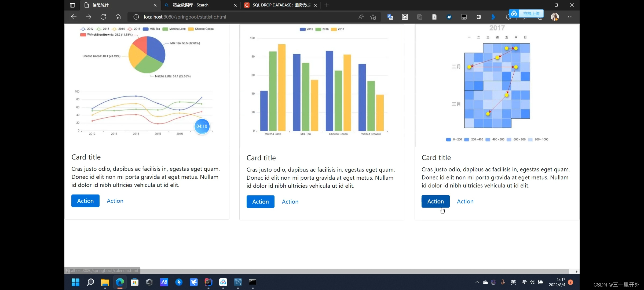Click the browser refresh icon
The width and height of the screenshot is (644, 290).
[104, 17]
